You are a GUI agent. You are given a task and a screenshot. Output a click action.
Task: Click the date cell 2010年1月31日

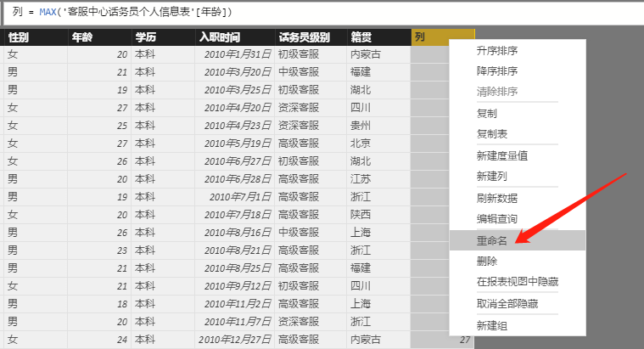coord(238,54)
